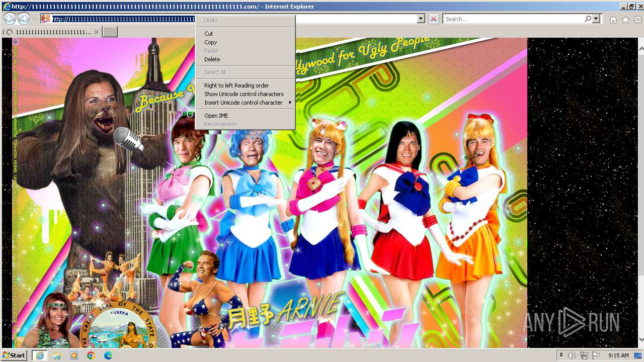Viewport: 644px width, 362px height.
Task: Open the Tools gear icon
Action: coord(637,20)
